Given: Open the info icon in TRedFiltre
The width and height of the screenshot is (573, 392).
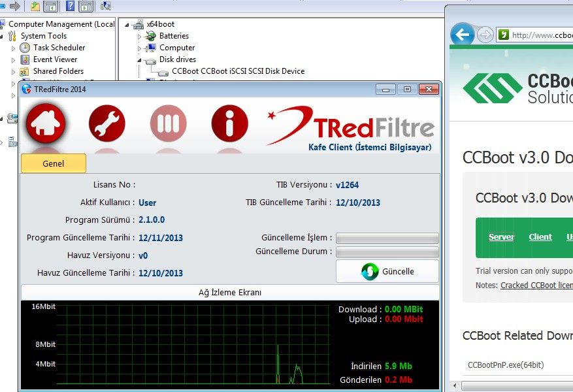Looking at the screenshot, I should pyautogui.click(x=229, y=123).
